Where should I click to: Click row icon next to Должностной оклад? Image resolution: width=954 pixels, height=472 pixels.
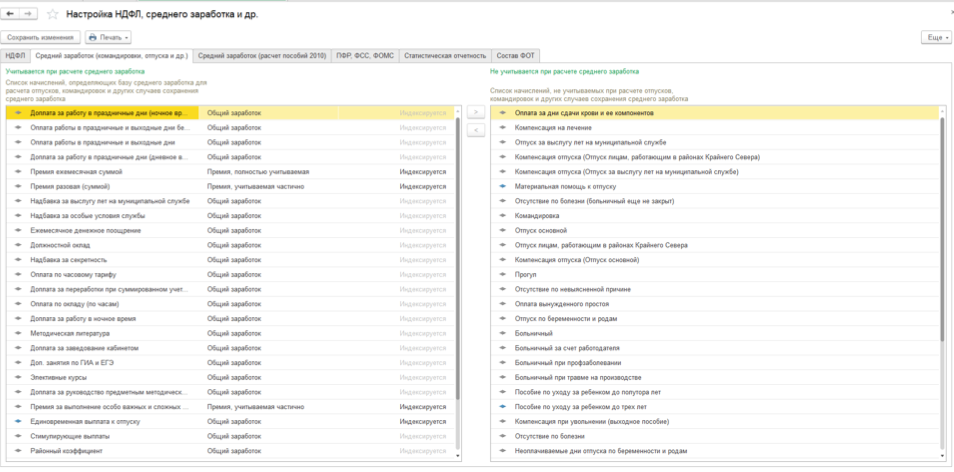[x=18, y=245]
